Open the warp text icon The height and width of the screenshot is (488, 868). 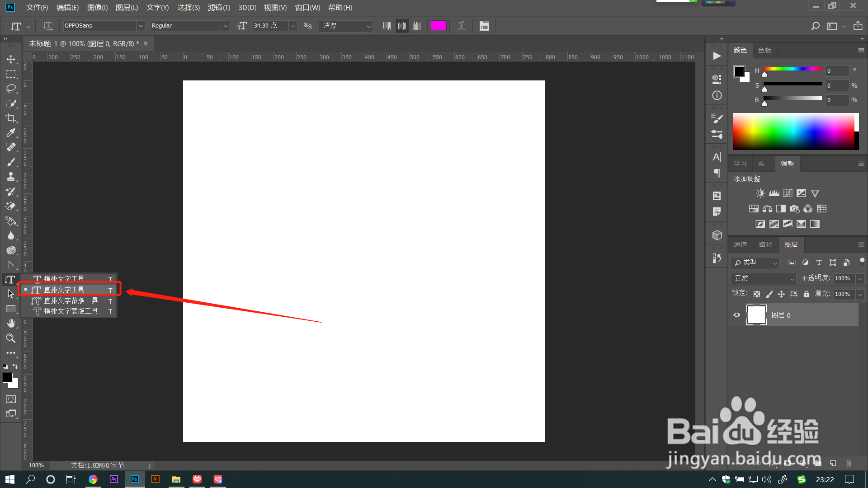tap(461, 26)
